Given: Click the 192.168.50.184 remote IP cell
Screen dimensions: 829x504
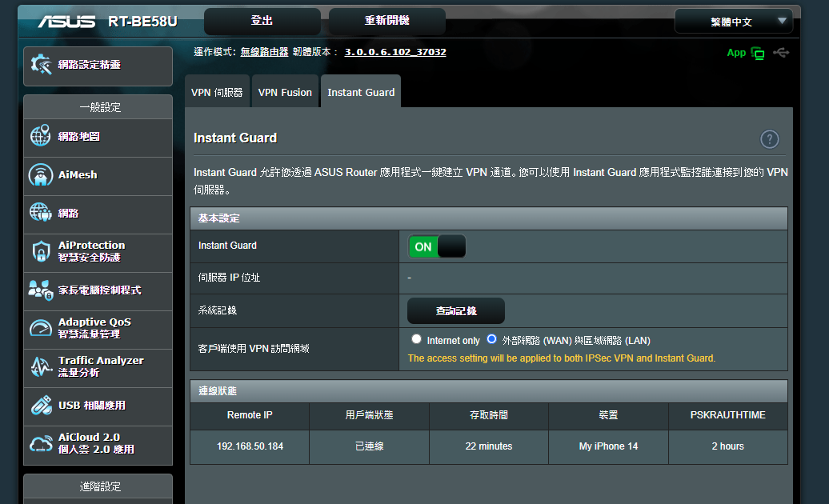Looking at the screenshot, I should [250, 446].
